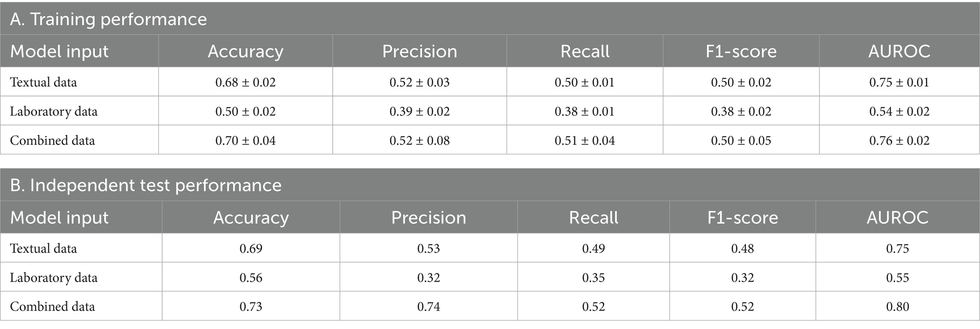Screen dimensions: 980x329
Task: Select the F1-score header in training table
Action: point(741,52)
